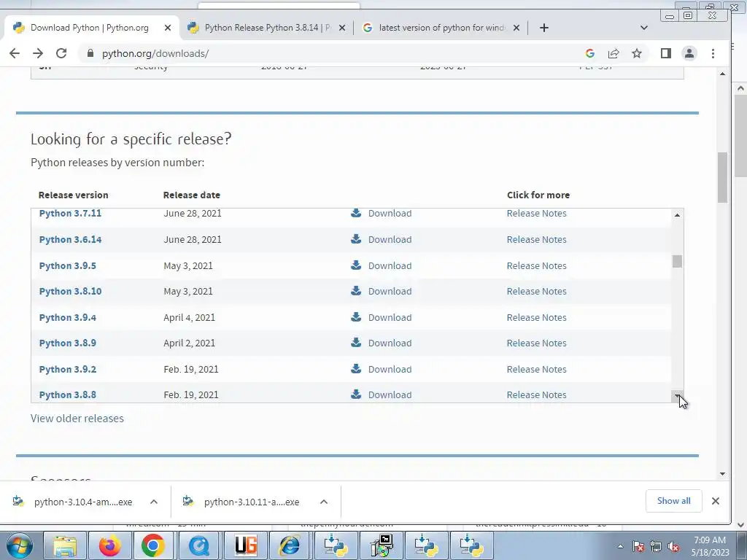This screenshot has height=560, width=747.
Task: Click the download icon for Python 3.9.2
Action: (x=356, y=368)
